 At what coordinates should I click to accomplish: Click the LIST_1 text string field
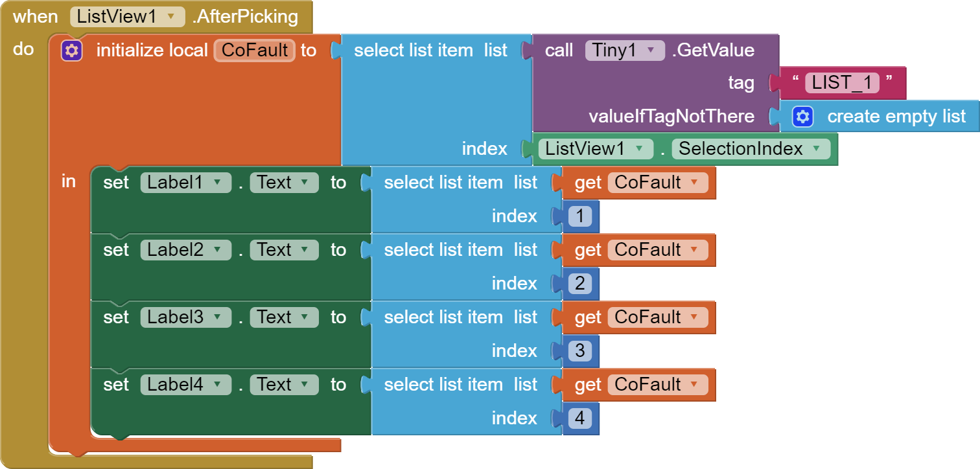pos(842,83)
